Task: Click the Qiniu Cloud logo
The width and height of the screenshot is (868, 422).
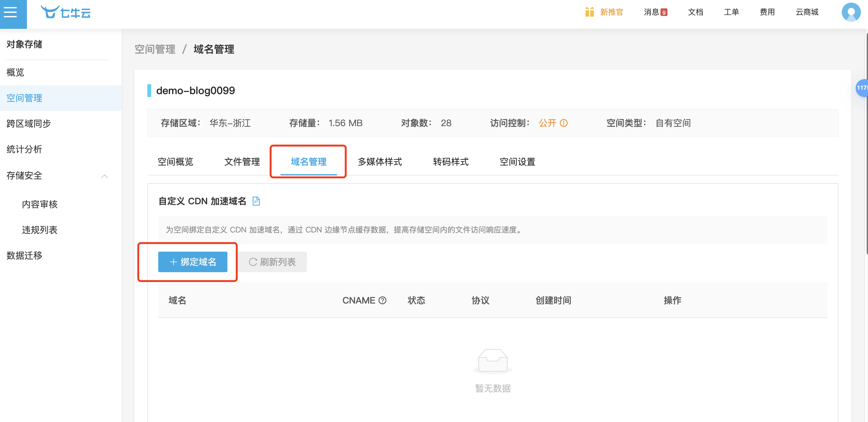Action: (x=65, y=12)
